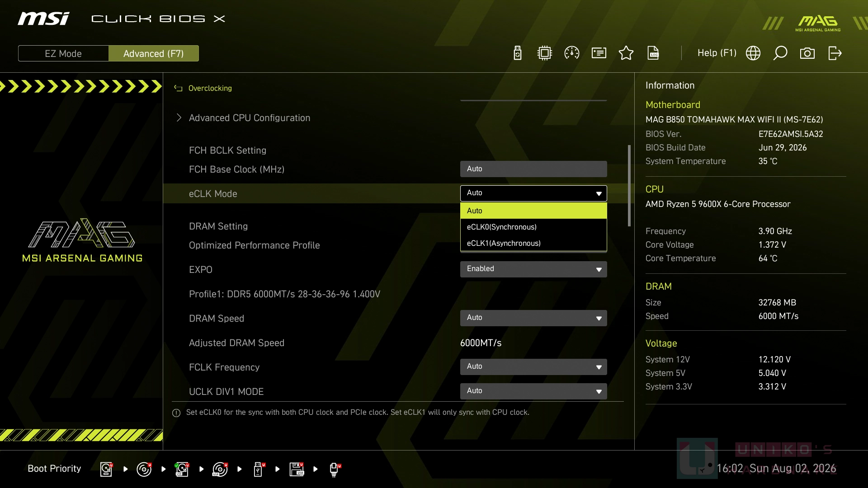
Task: Select the hard disk boot priority icon
Action: click(106, 469)
